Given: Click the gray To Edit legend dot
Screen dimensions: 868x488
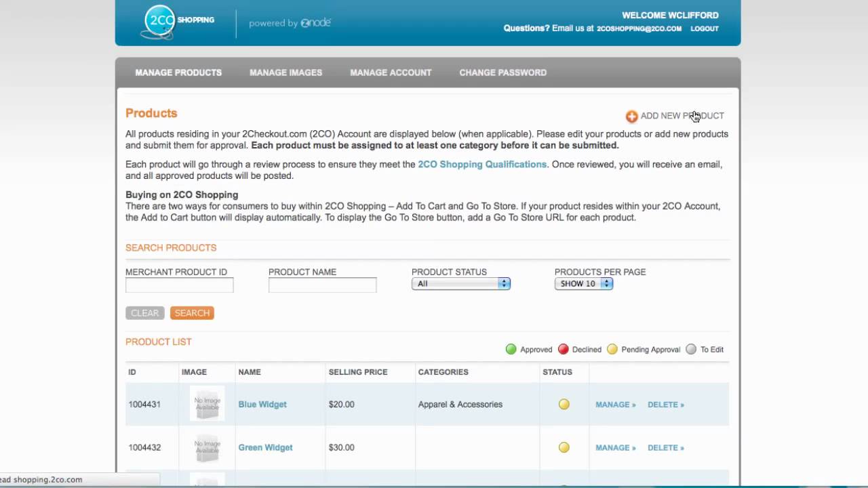Looking at the screenshot, I should point(691,349).
